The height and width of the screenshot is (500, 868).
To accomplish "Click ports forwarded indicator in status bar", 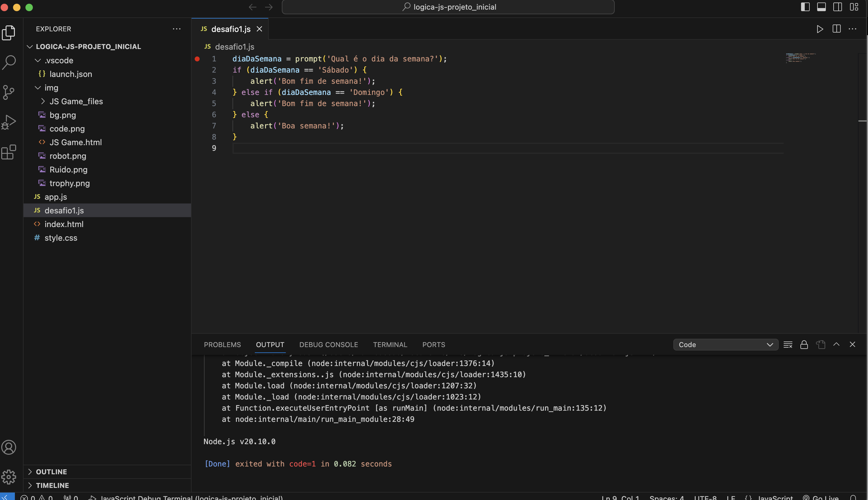I will coord(71,498).
